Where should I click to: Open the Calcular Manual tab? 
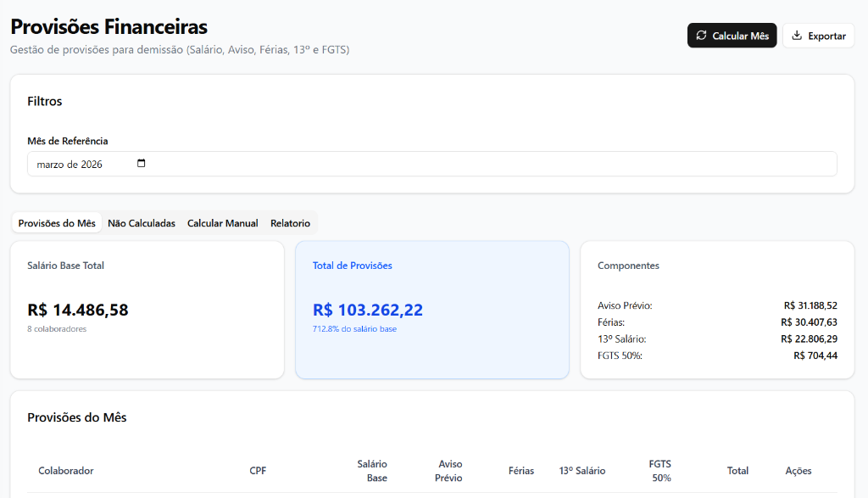[x=223, y=223]
